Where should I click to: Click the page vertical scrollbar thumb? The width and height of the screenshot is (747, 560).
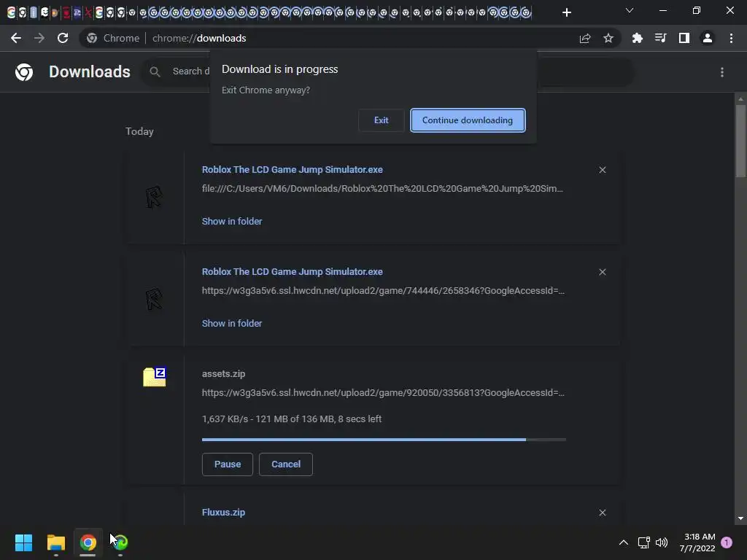coord(740,141)
